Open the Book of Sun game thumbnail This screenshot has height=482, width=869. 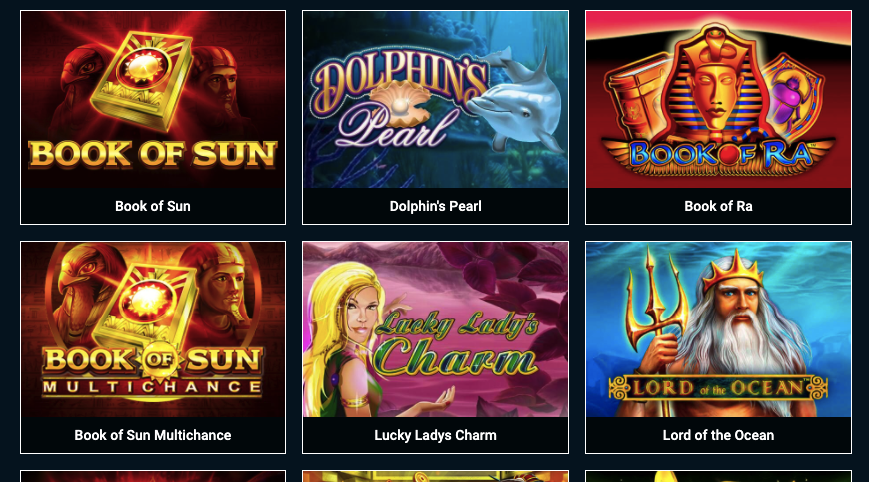[153, 100]
